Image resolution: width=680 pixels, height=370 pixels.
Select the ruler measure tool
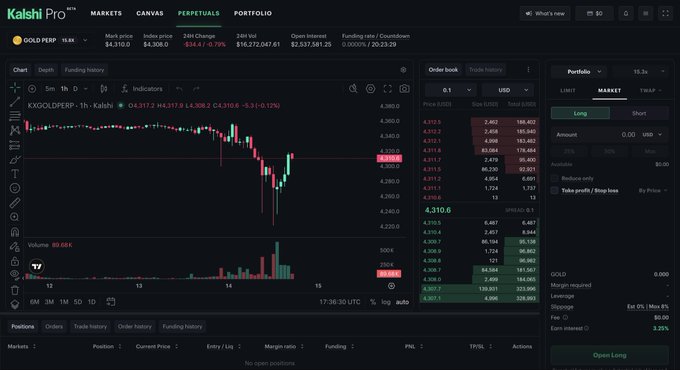(x=15, y=203)
